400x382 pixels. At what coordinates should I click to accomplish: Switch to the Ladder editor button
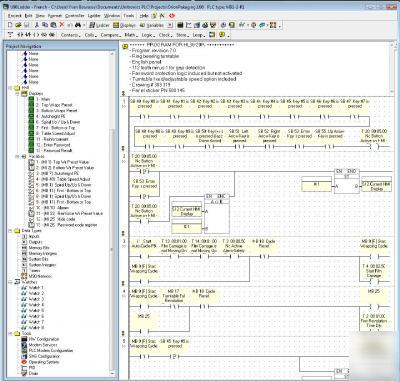click(99, 25)
